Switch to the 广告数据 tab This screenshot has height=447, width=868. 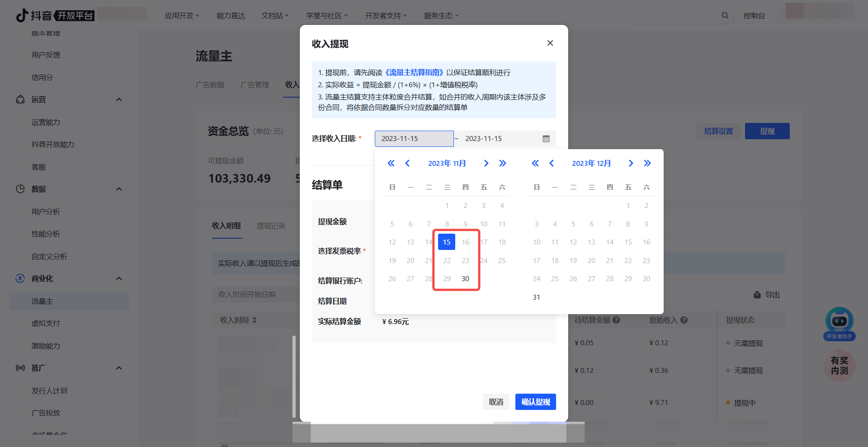210,85
